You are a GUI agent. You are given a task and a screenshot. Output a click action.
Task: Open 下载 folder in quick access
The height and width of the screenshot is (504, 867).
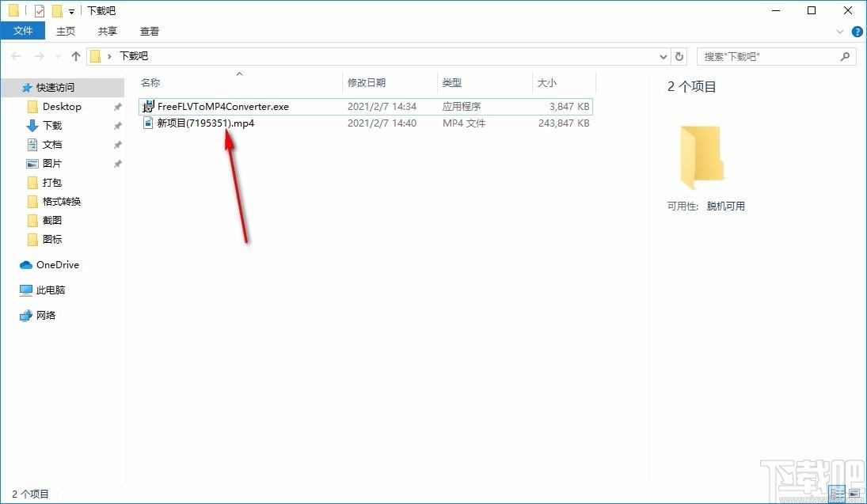click(52, 126)
